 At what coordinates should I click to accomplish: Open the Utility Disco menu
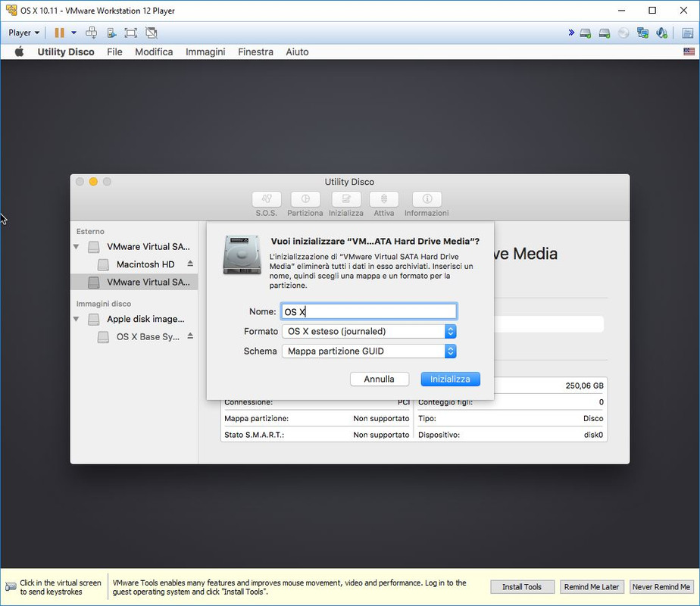coord(66,52)
